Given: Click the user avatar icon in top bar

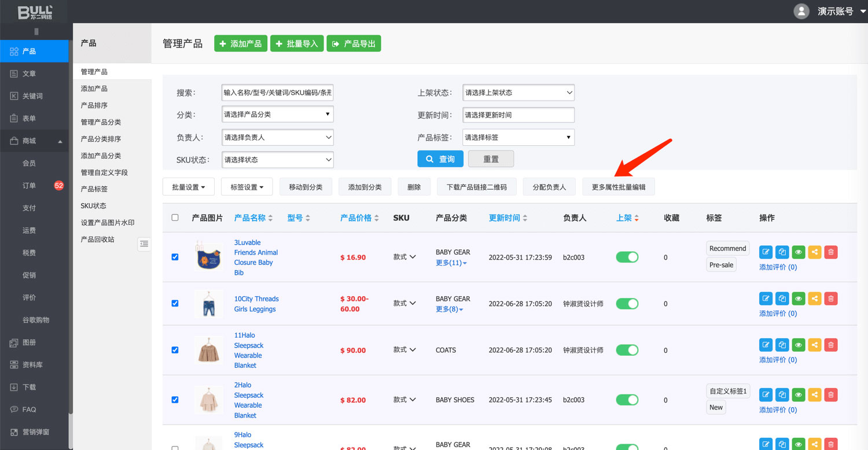Looking at the screenshot, I should click(x=801, y=12).
